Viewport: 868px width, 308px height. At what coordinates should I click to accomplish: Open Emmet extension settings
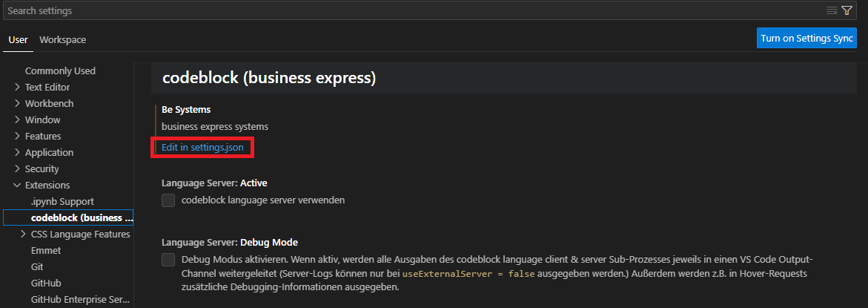[x=46, y=251]
